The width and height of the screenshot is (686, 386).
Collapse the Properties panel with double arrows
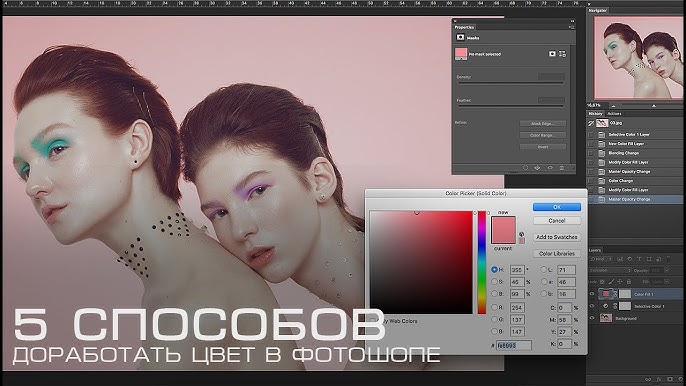tap(572, 21)
